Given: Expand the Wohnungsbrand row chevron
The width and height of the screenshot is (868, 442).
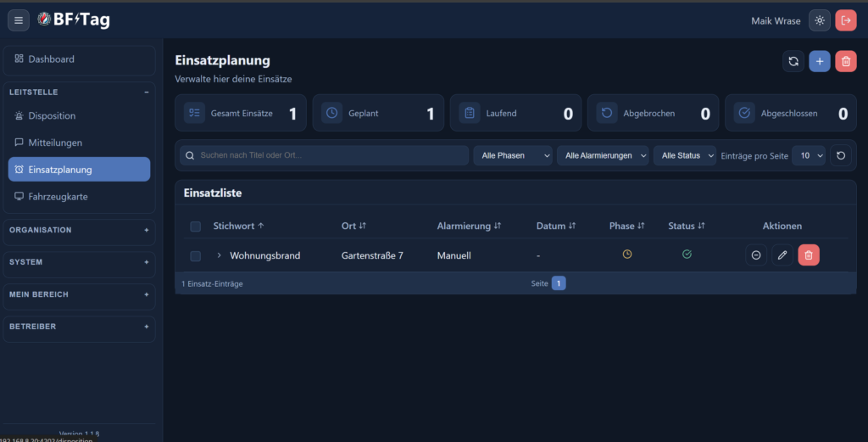Looking at the screenshot, I should [219, 255].
